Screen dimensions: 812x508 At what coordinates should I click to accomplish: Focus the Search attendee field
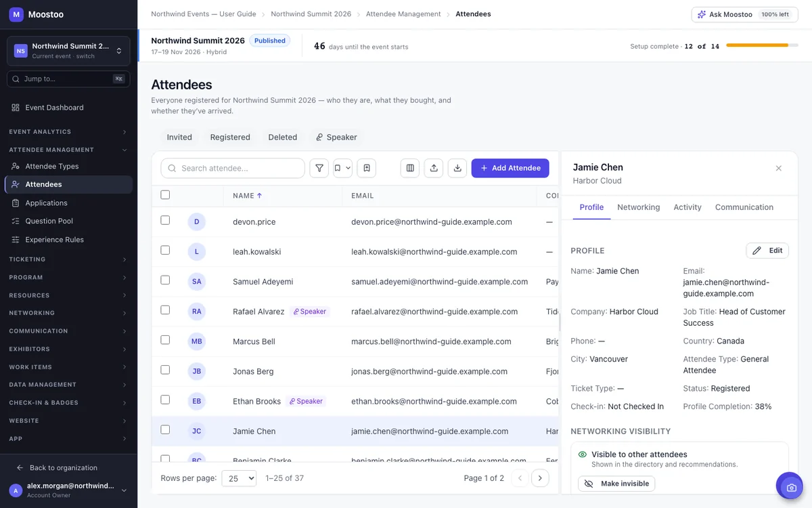pos(233,168)
